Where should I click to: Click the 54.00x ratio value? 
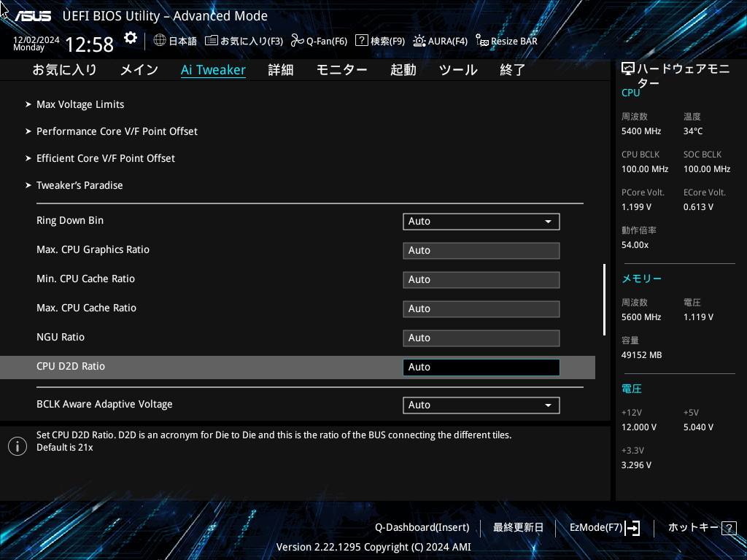[635, 245]
